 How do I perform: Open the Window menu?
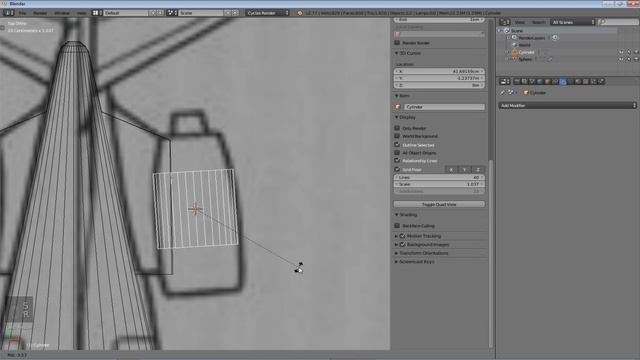(62, 13)
